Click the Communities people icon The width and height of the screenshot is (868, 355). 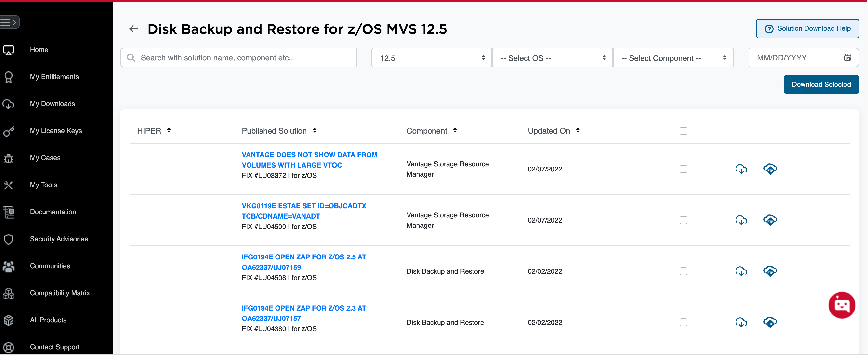pos(8,266)
